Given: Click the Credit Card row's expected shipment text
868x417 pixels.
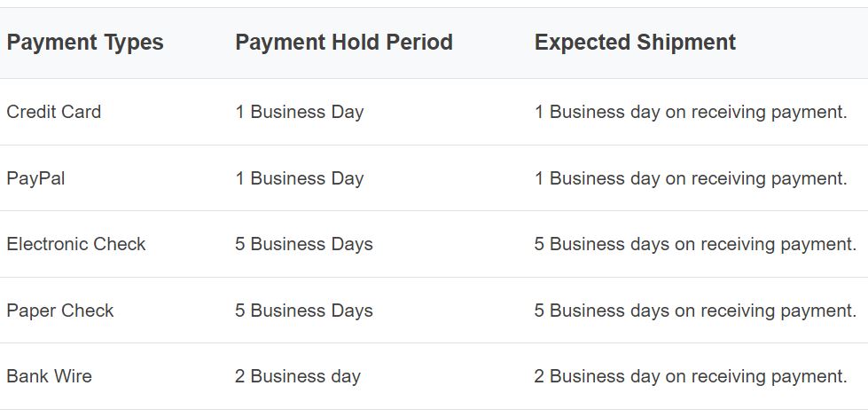Looking at the screenshot, I should pos(691,112).
